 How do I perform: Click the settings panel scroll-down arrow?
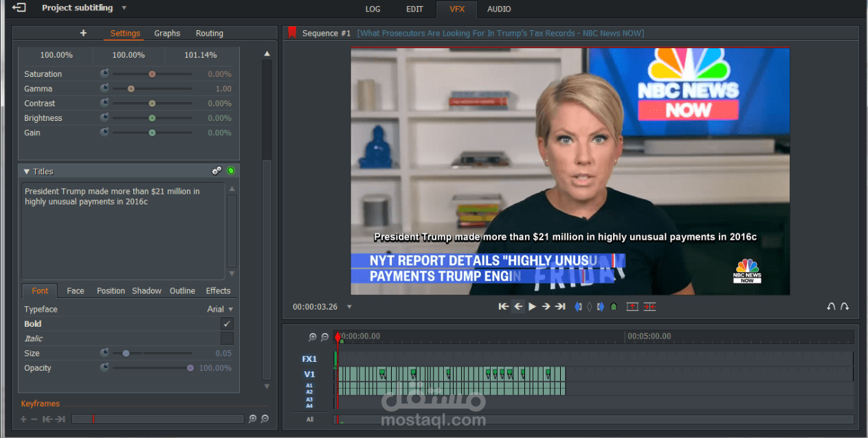coord(267,387)
